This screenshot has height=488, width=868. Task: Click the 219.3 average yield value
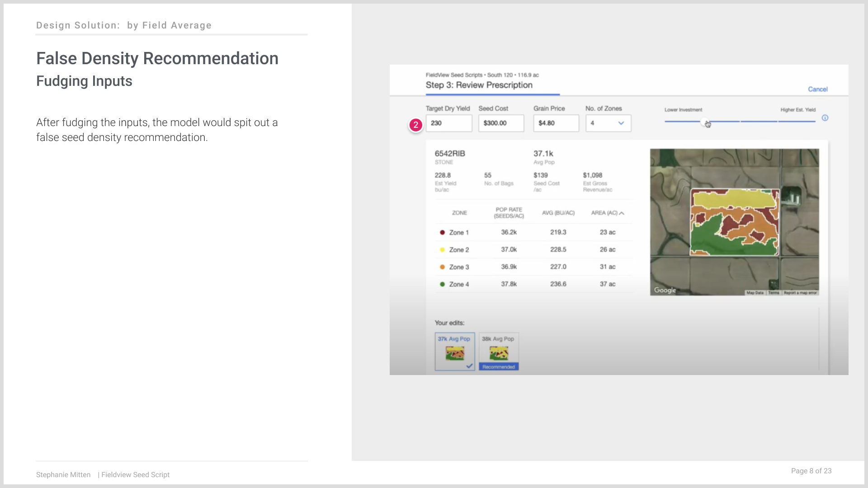point(558,232)
